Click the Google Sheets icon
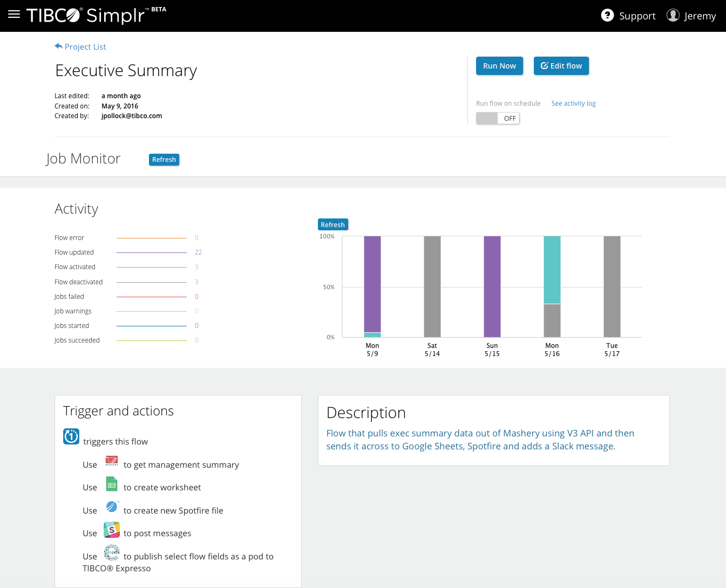This screenshot has width=726, height=588. (112, 484)
